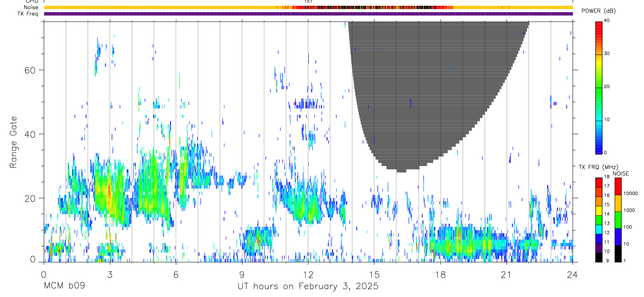The height and width of the screenshot is (297, 644).
Task: Click the Noise row label at top
Action: (31, 7)
